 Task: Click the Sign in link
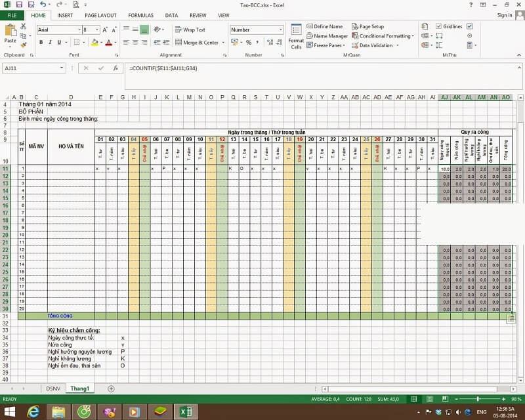point(505,15)
